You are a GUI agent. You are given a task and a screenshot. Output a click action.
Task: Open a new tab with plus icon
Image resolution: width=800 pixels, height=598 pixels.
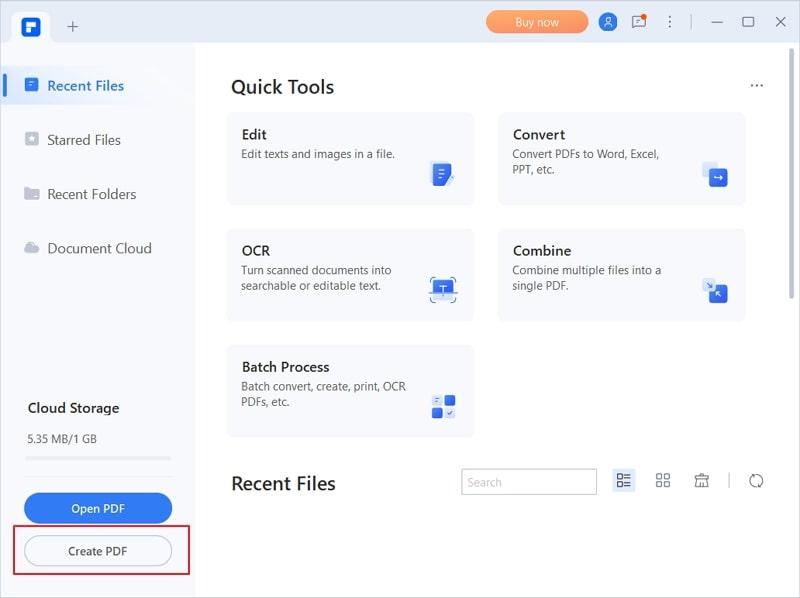pos(72,27)
